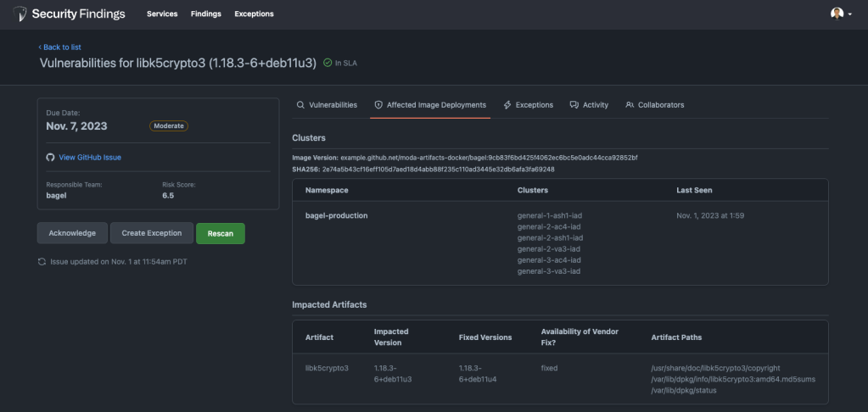
Task: Click the people icon on Collaborators tab
Action: pyautogui.click(x=630, y=104)
